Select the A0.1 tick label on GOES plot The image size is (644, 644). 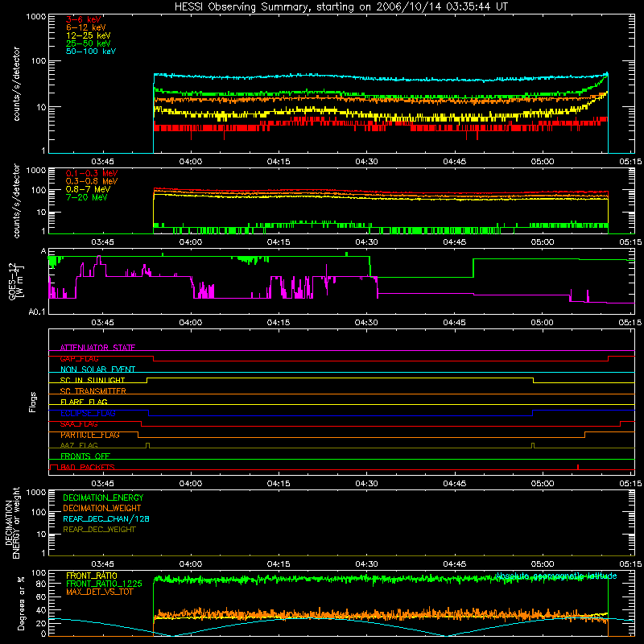pos(37,312)
